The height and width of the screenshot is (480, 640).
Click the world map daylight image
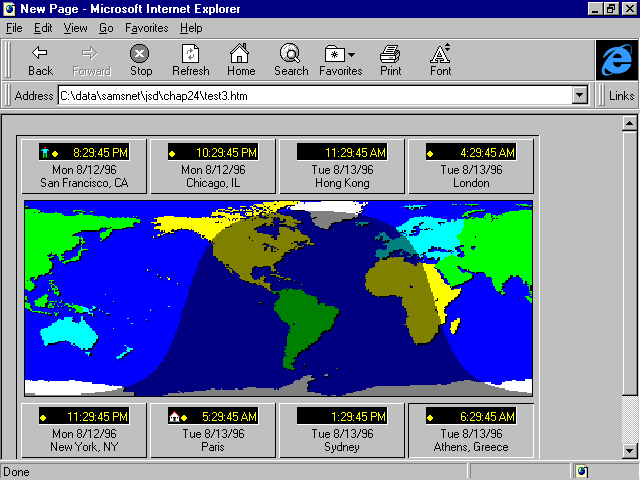click(x=278, y=298)
